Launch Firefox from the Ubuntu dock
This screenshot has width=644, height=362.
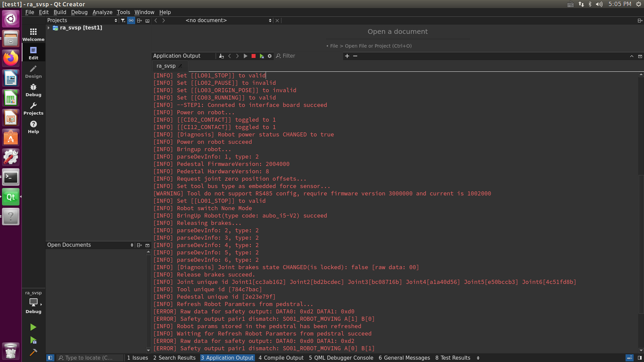[x=11, y=58]
